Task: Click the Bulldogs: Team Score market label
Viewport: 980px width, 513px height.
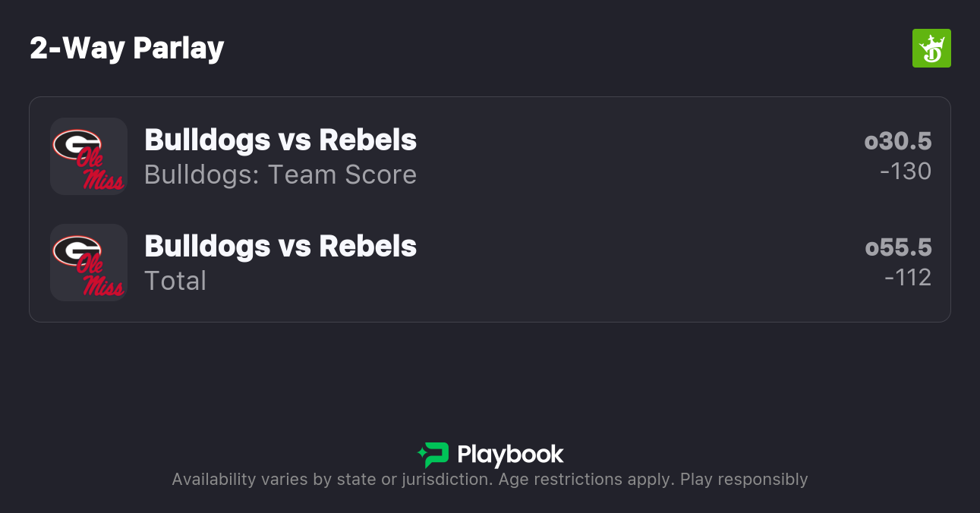Action: (280, 175)
